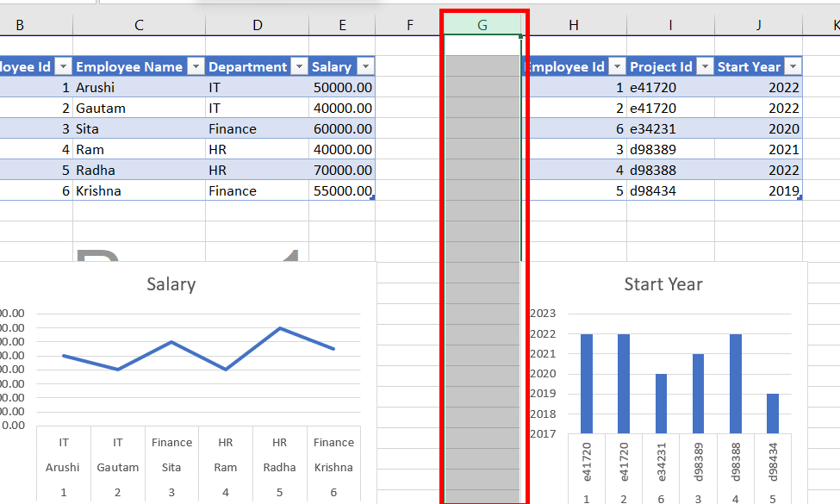The image size is (840, 504).
Task: Select the project id cell d98389
Action: pos(670,149)
